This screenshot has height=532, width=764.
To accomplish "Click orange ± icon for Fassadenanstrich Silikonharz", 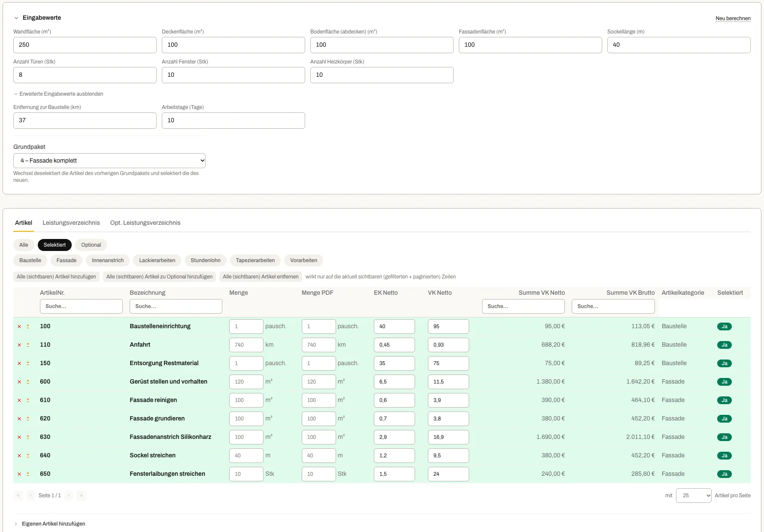I will [x=28, y=437].
